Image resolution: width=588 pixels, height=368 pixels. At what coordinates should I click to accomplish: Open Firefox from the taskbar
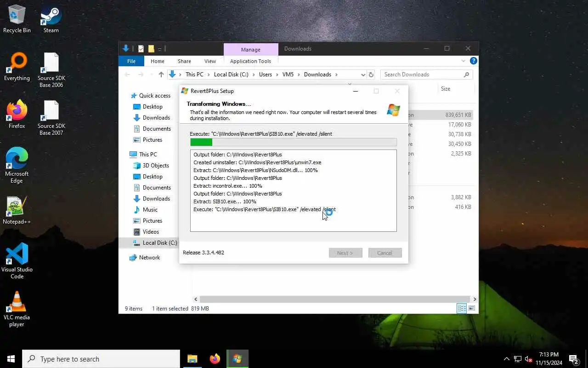[215, 359]
